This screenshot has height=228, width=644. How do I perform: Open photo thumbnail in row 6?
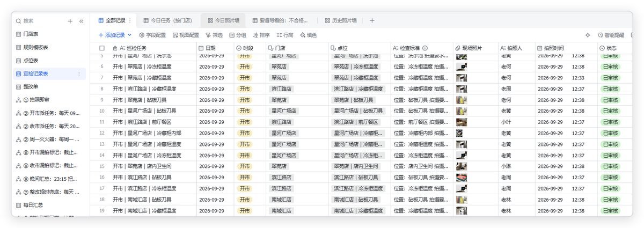461,67
